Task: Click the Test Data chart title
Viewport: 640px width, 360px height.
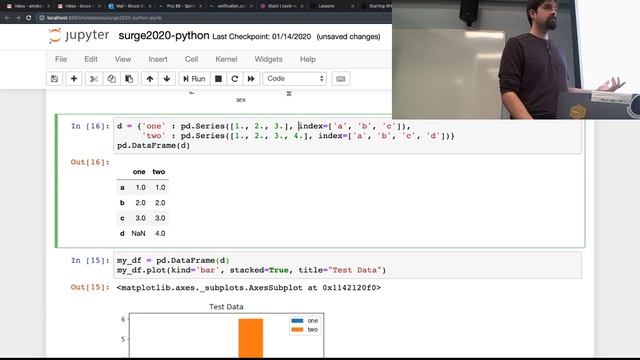Action: click(226, 307)
